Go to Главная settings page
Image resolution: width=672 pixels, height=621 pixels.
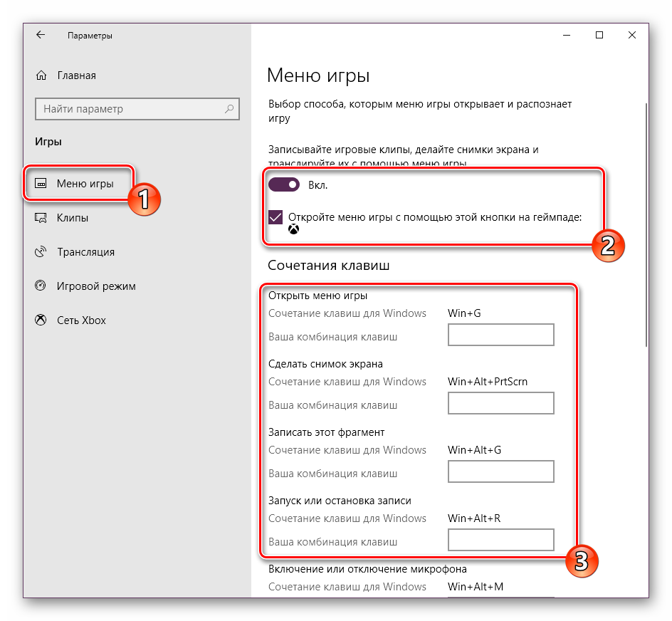click(x=76, y=75)
